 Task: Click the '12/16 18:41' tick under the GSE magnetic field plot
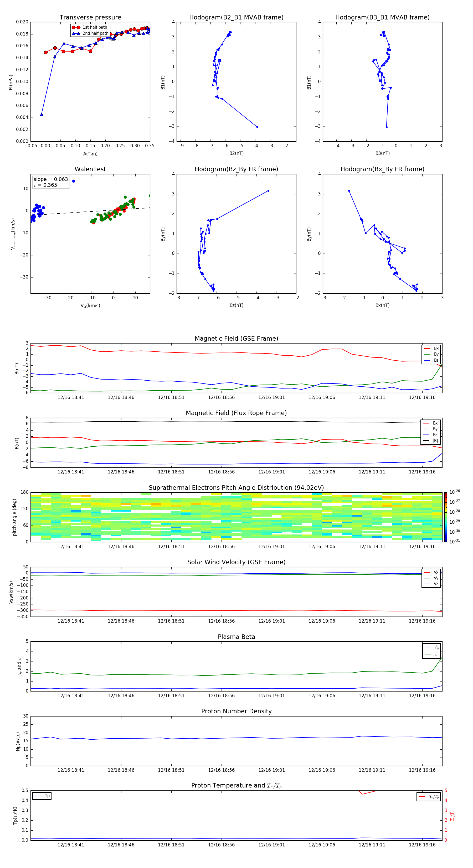pyautogui.click(x=71, y=398)
